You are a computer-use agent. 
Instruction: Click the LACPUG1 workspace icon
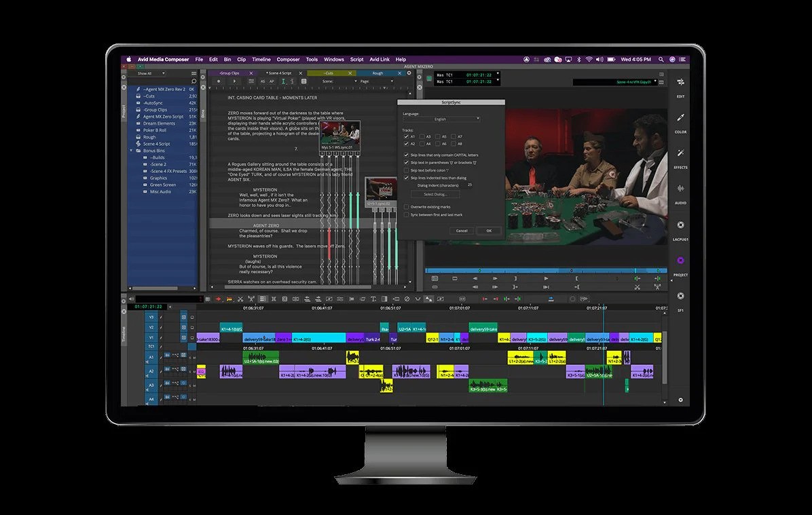click(x=680, y=225)
